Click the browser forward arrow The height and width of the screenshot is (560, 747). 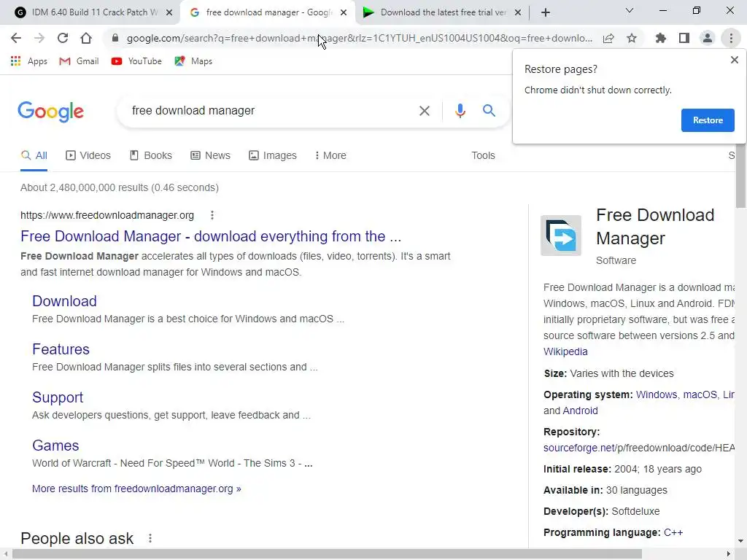point(39,38)
